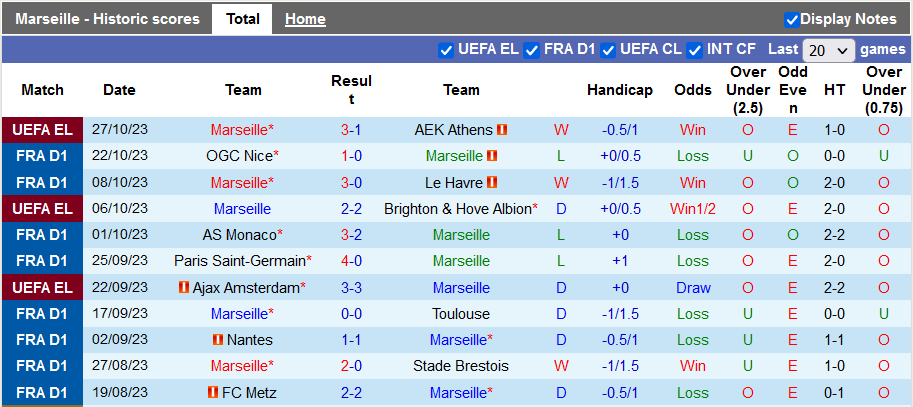Click the 3-1 result against AEK Athens
Viewport: 913px width, 407px height.
tap(351, 130)
